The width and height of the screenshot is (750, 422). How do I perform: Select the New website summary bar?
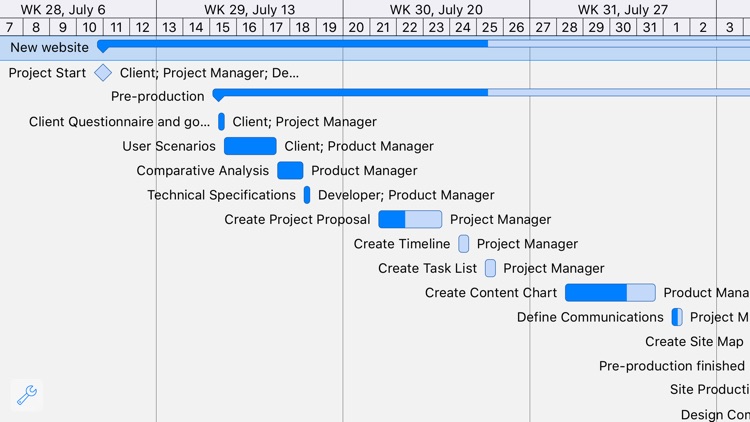pos(423,44)
